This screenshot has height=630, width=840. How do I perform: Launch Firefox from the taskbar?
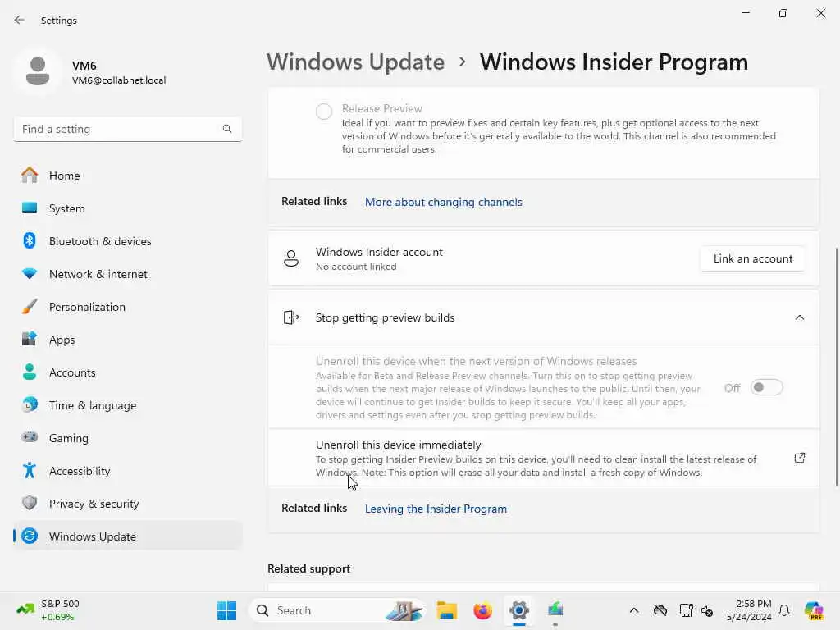482,610
